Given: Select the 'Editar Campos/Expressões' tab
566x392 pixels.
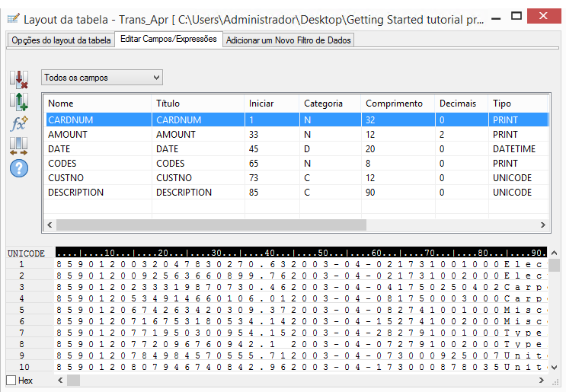Looking at the screenshot, I should (168, 39).
